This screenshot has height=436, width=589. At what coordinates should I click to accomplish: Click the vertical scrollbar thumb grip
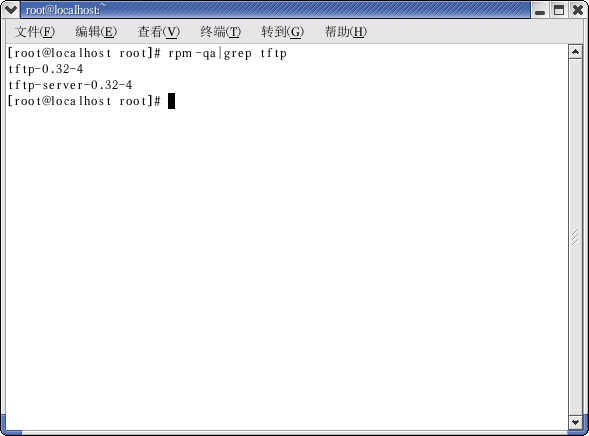(575, 237)
